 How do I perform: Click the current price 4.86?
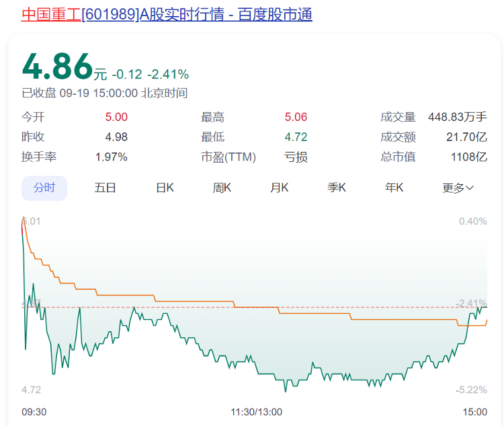[x=58, y=67]
